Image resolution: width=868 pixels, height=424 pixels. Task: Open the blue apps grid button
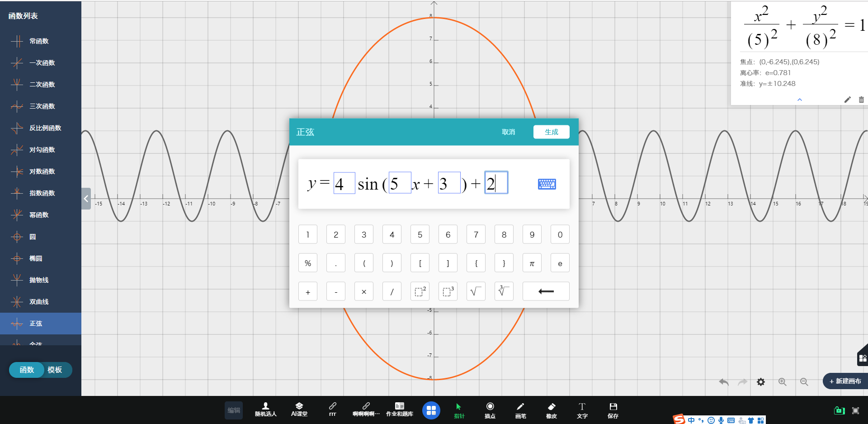click(431, 410)
